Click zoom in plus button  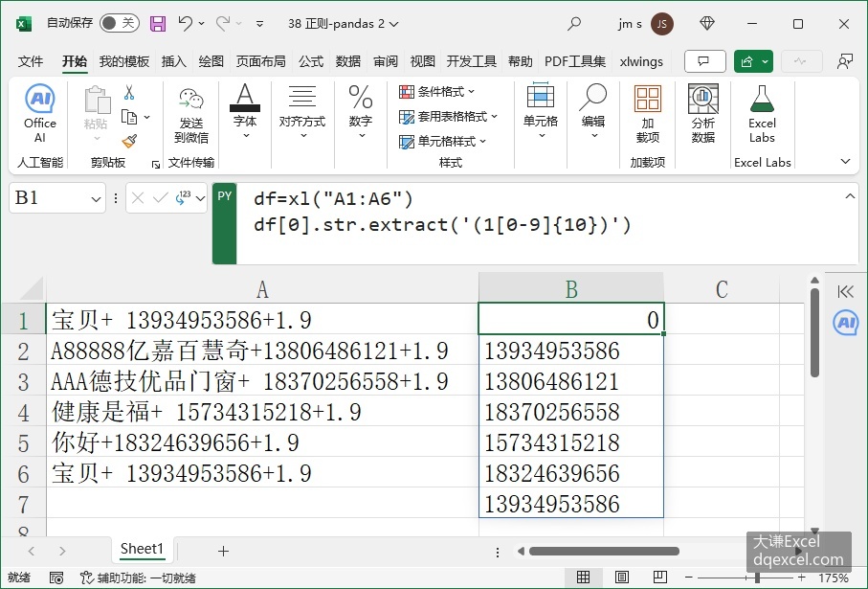pos(801,578)
